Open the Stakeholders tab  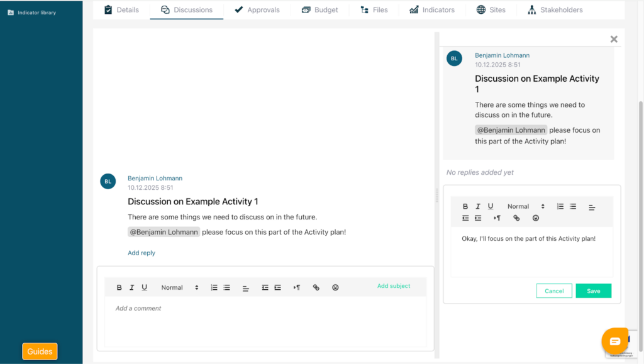click(x=555, y=9)
